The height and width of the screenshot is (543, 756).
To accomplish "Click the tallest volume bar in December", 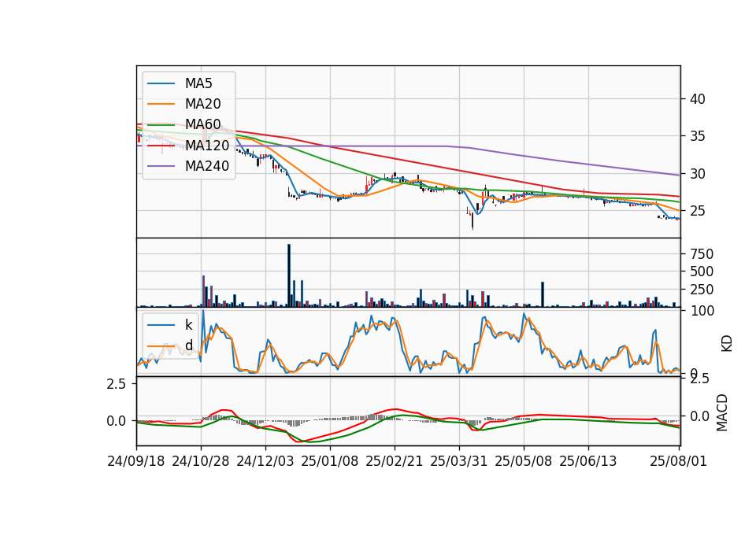I will coord(289,275).
